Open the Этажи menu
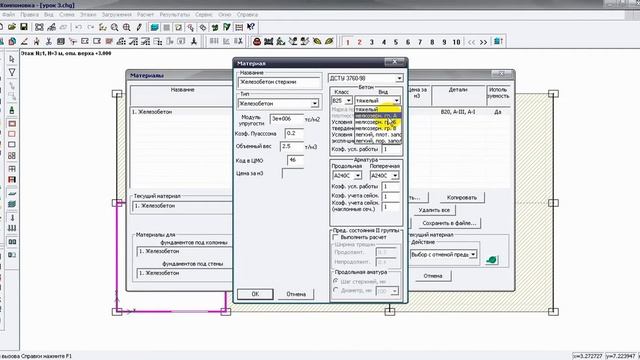640x360 pixels. (x=88, y=15)
